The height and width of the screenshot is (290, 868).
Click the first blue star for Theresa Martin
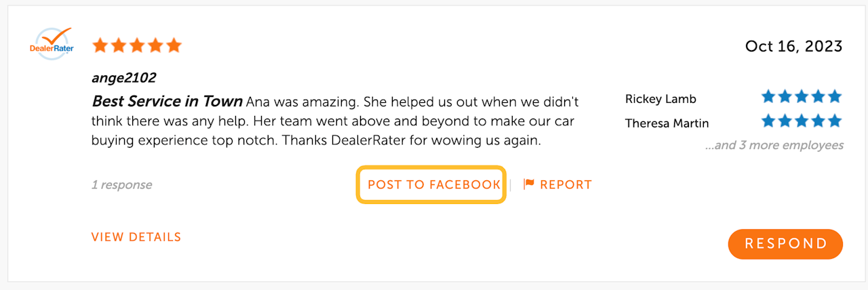click(768, 121)
